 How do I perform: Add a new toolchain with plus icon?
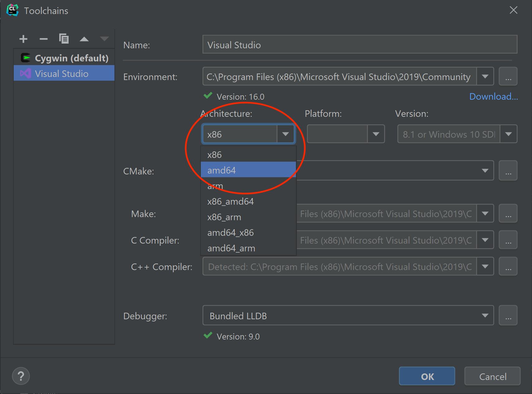23,39
